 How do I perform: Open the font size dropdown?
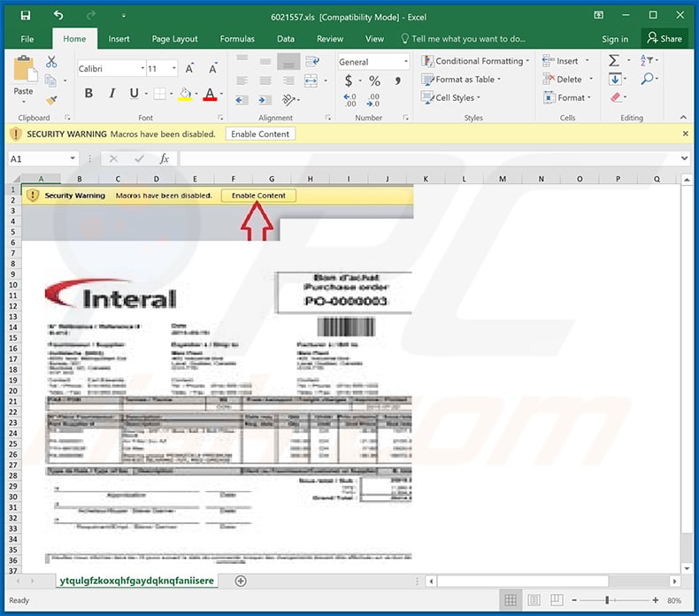click(173, 68)
